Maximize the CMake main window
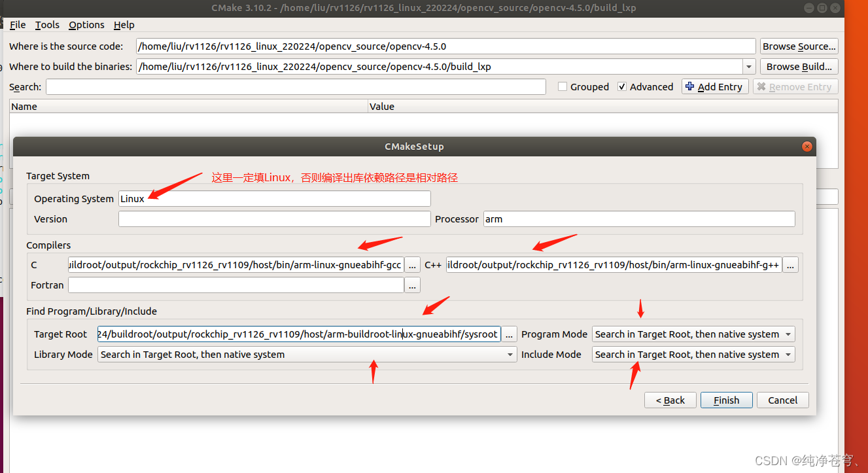 coord(822,8)
